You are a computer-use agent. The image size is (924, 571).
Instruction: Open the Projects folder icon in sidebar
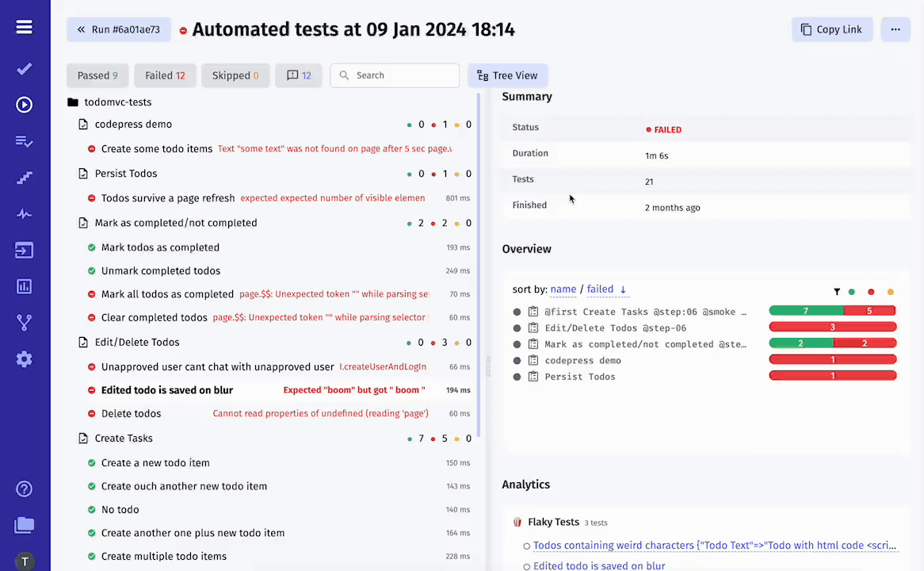24,525
